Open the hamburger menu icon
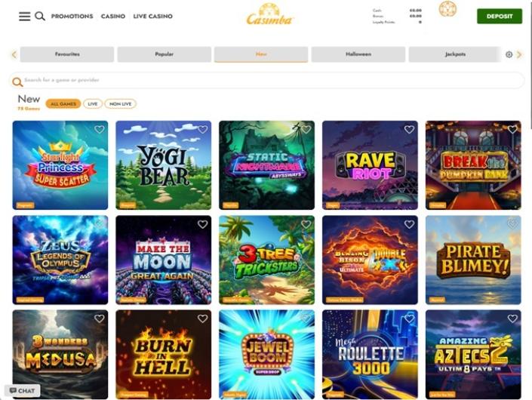This screenshot has width=532, height=400. pos(24,16)
